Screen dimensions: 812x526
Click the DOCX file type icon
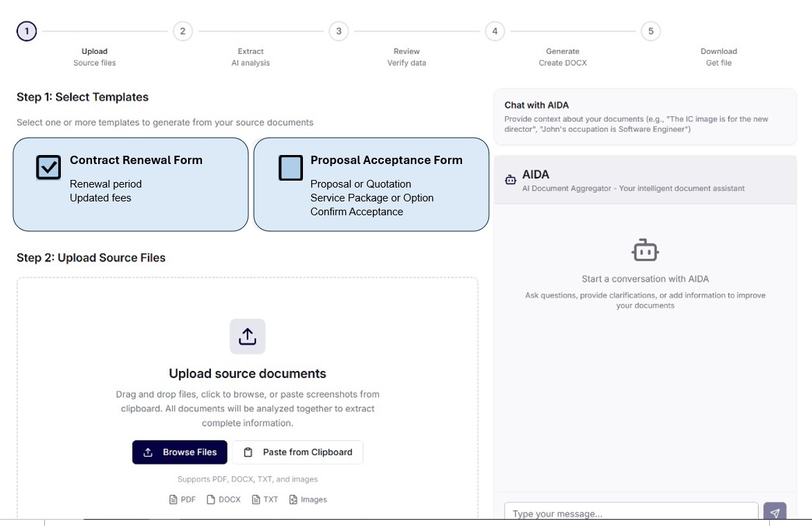[x=211, y=500]
